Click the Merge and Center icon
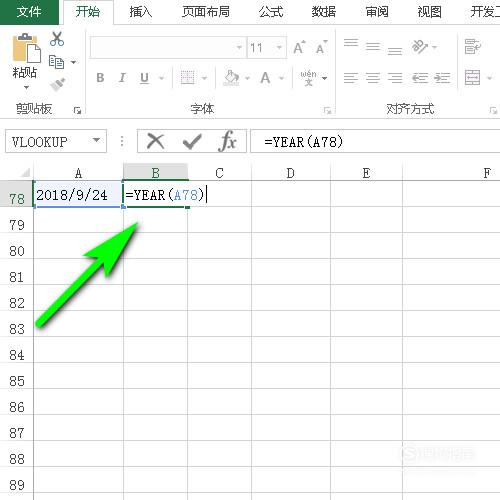The height and width of the screenshot is (500, 500). tap(473, 78)
